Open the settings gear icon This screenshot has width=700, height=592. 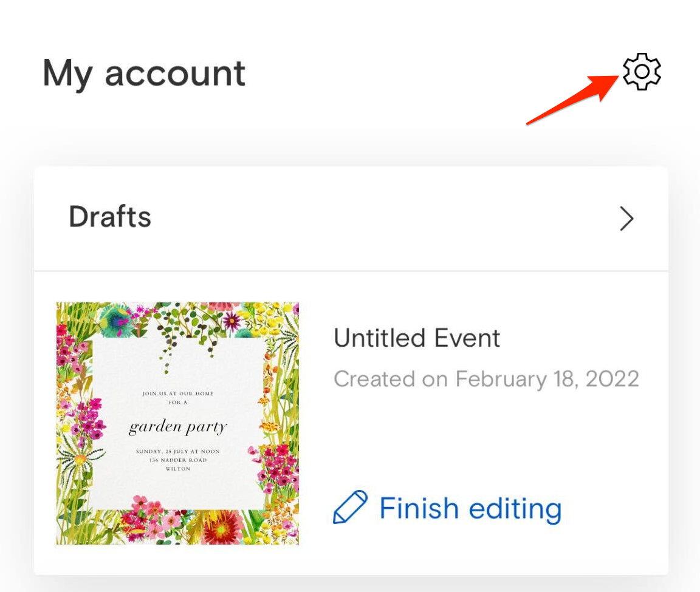coord(642,72)
